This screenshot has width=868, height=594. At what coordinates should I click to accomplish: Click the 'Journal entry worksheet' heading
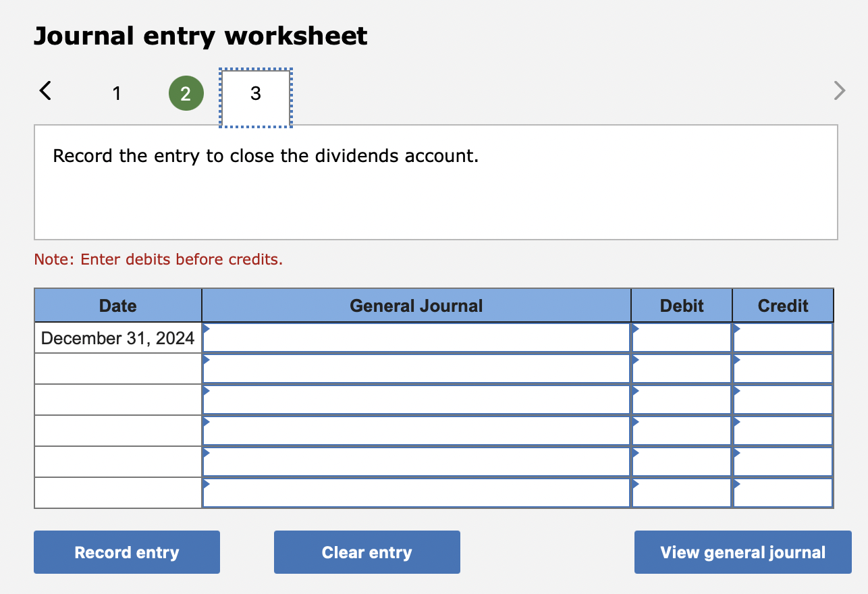(200, 36)
